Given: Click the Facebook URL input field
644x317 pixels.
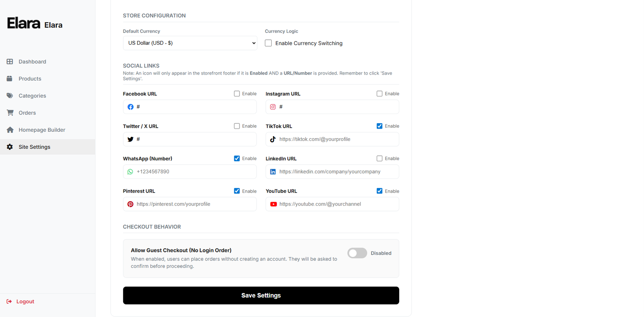Looking at the screenshot, I should [x=190, y=107].
